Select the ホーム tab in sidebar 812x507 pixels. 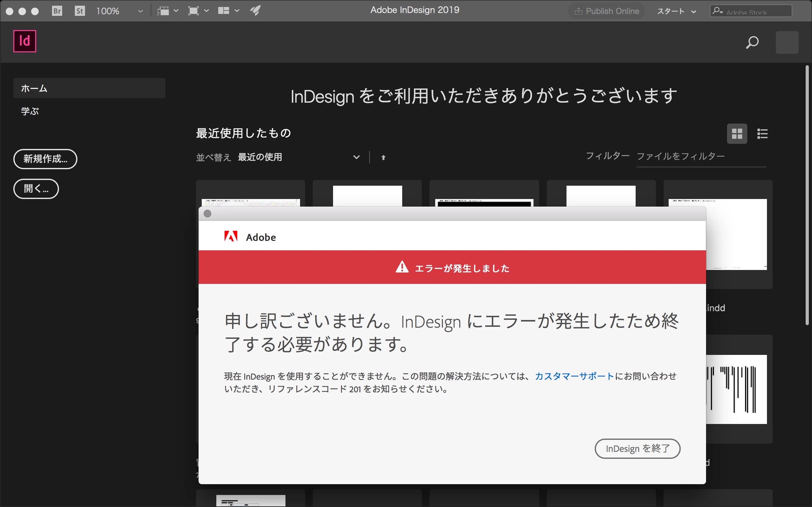[89, 88]
